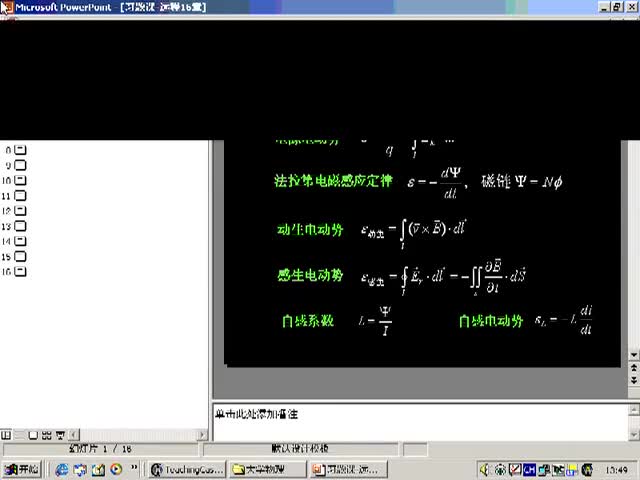
Task: Open the 开始 Start button
Action: coord(22,470)
